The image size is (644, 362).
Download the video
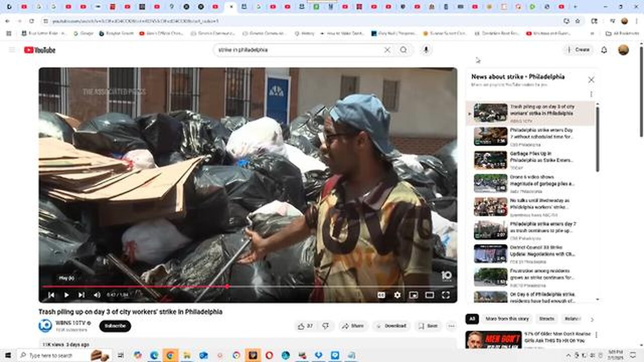[391, 326]
